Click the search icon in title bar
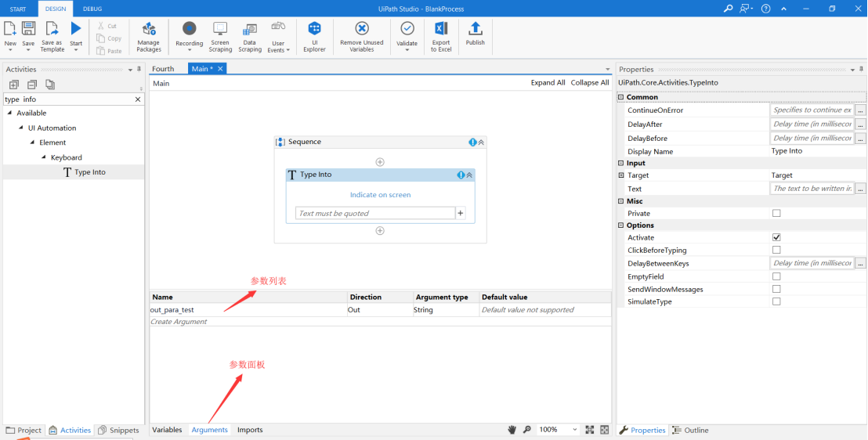 728,9
